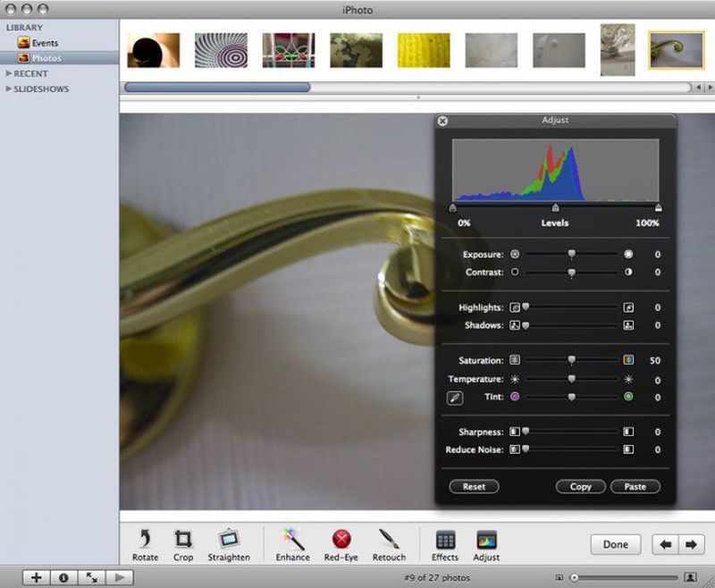Choose the Retouch brush tool
This screenshot has width=715, height=588.
389,540
